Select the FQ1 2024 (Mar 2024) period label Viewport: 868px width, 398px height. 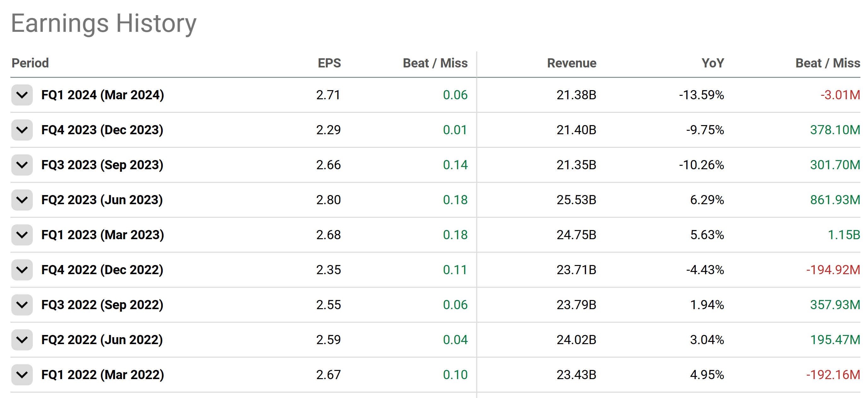(103, 95)
